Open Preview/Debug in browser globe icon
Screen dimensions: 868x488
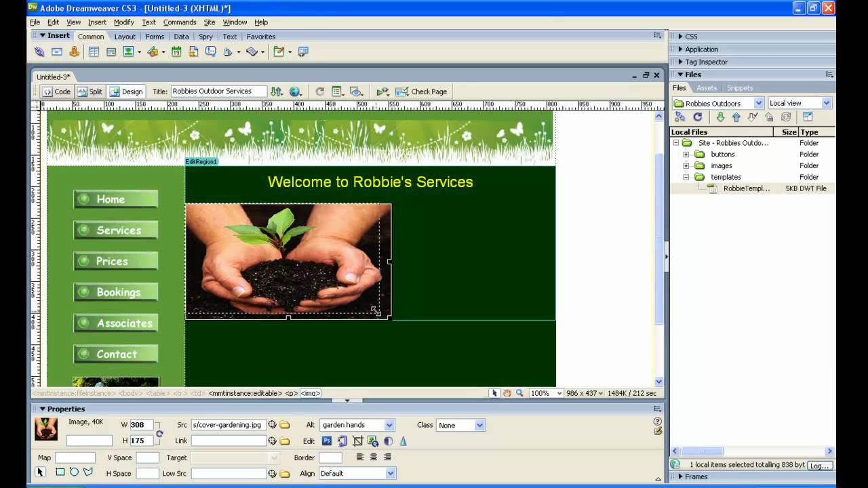pyautogui.click(x=294, y=91)
